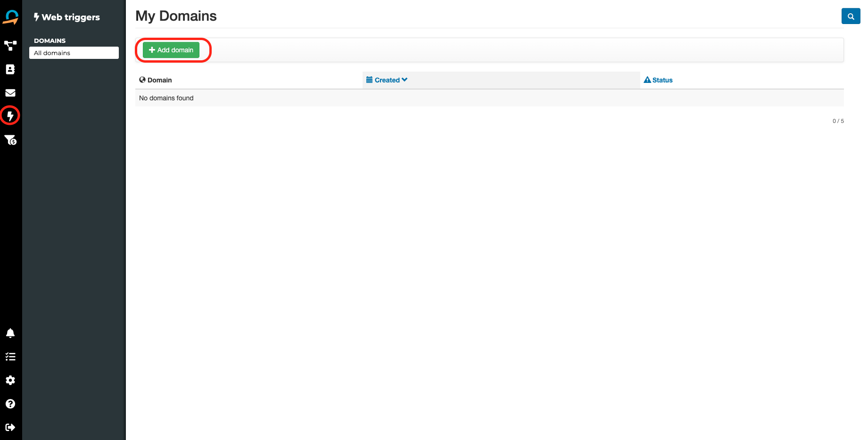Image resolution: width=868 pixels, height=440 pixels.
Task: Click the 0 / 5 domain counter
Action: point(838,121)
